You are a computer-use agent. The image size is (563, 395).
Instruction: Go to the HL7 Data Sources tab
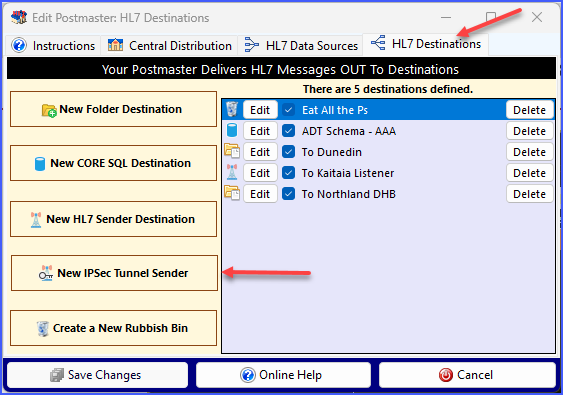[301, 46]
